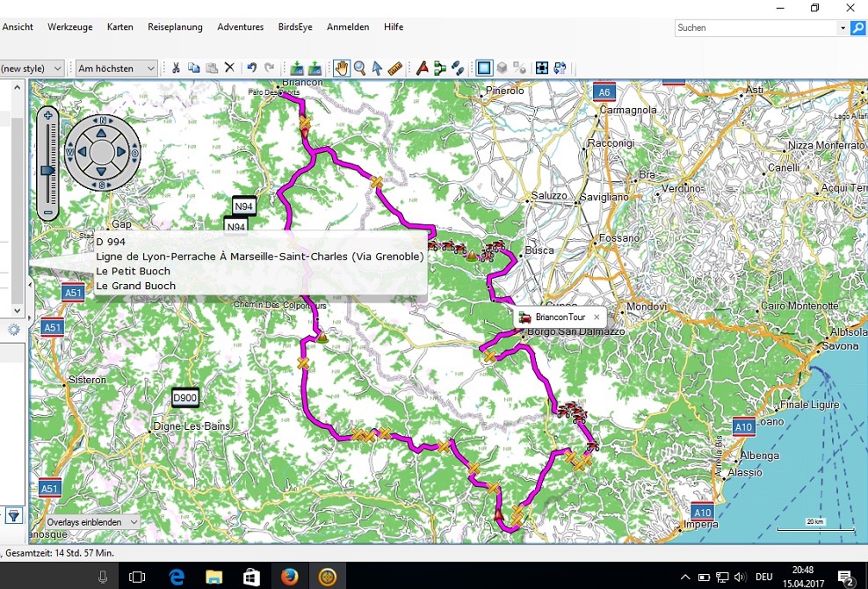Select the hand pan tool
This screenshot has height=589, width=868.
pos(342,68)
